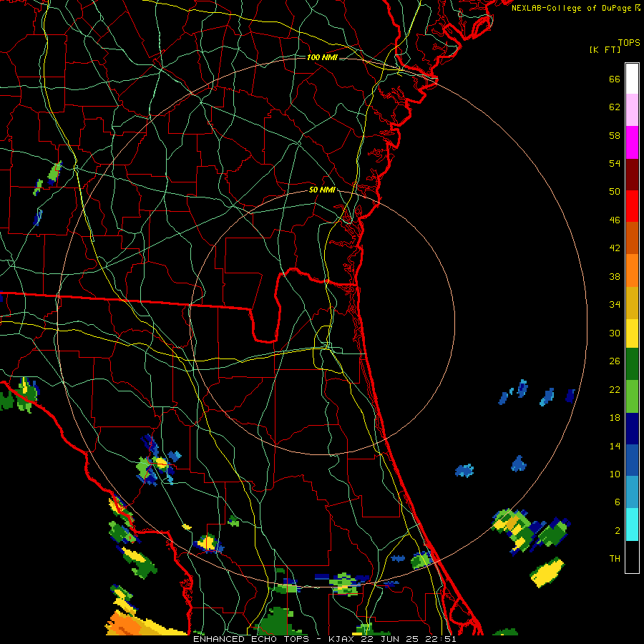Click the "42" scale label
The width and height of the screenshot is (644, 644).
tap(615, 248)
